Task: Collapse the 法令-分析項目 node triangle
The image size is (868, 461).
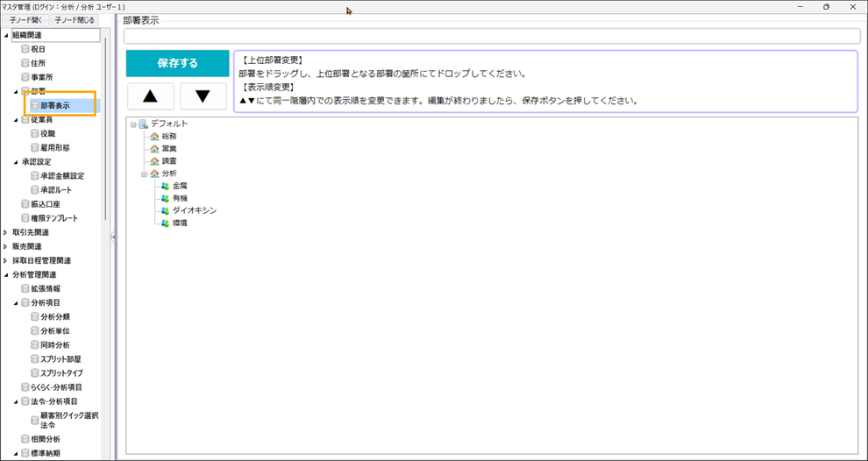Action: click(16, 401)
